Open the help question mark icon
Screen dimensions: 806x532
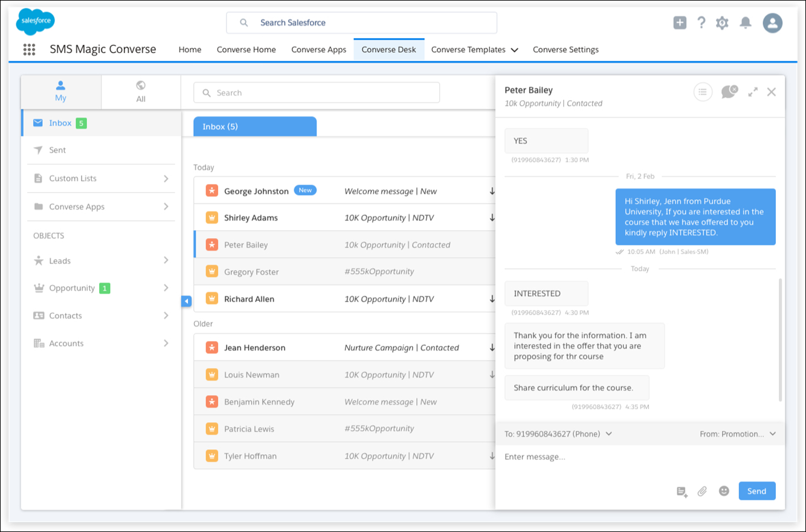(701, 23)
